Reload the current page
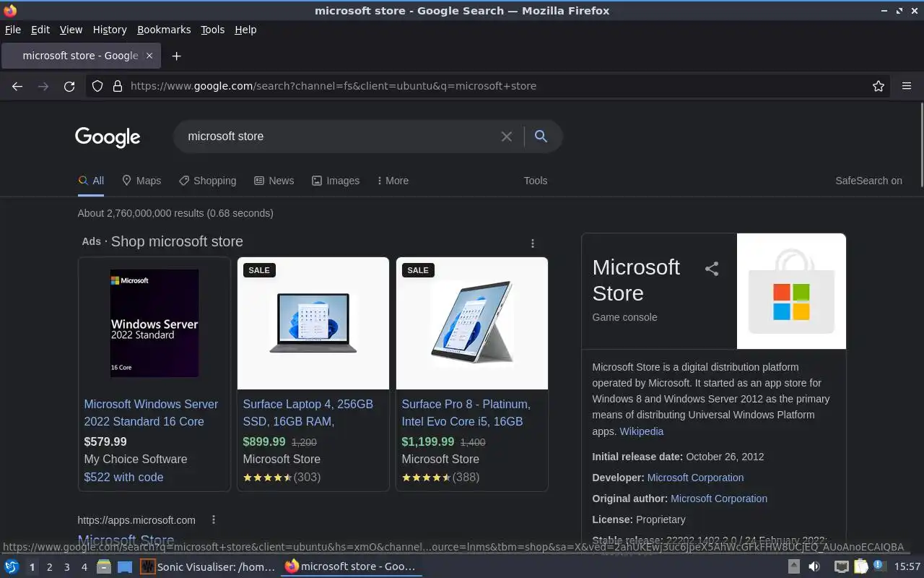 point(69,86)
